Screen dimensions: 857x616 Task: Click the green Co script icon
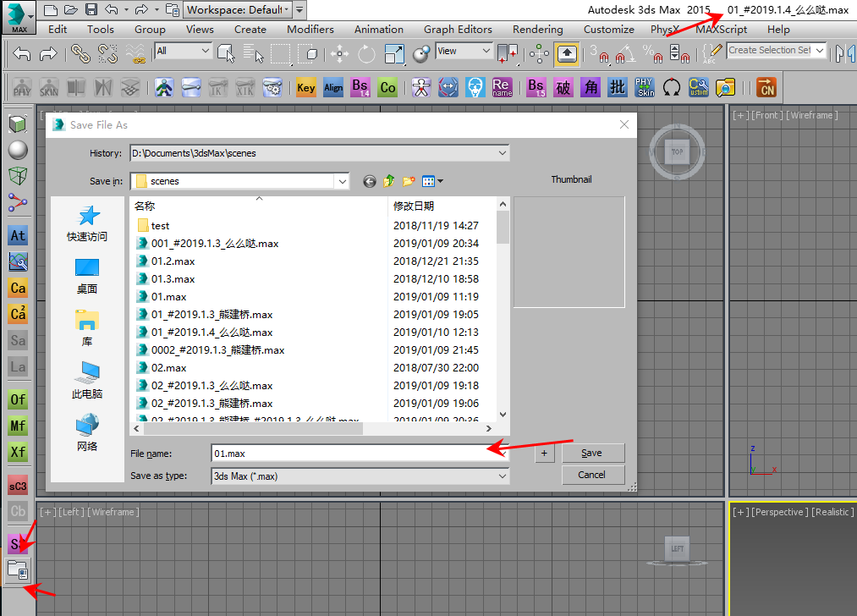[388, 87]
